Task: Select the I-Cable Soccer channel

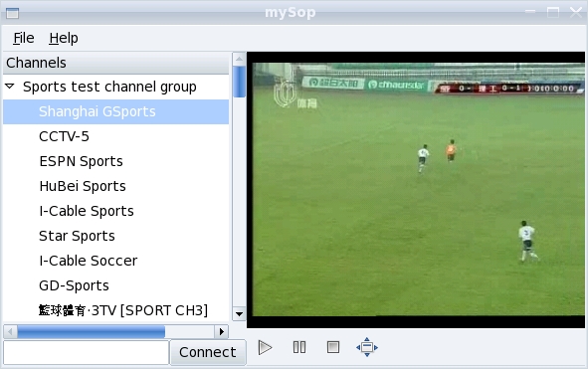Action: [x=115, y=261]
